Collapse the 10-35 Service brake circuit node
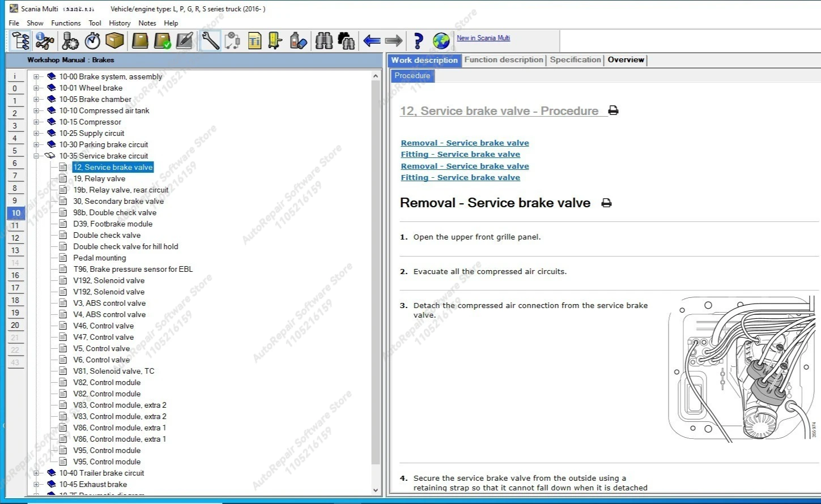821x504 pixels. click(36, 156)
